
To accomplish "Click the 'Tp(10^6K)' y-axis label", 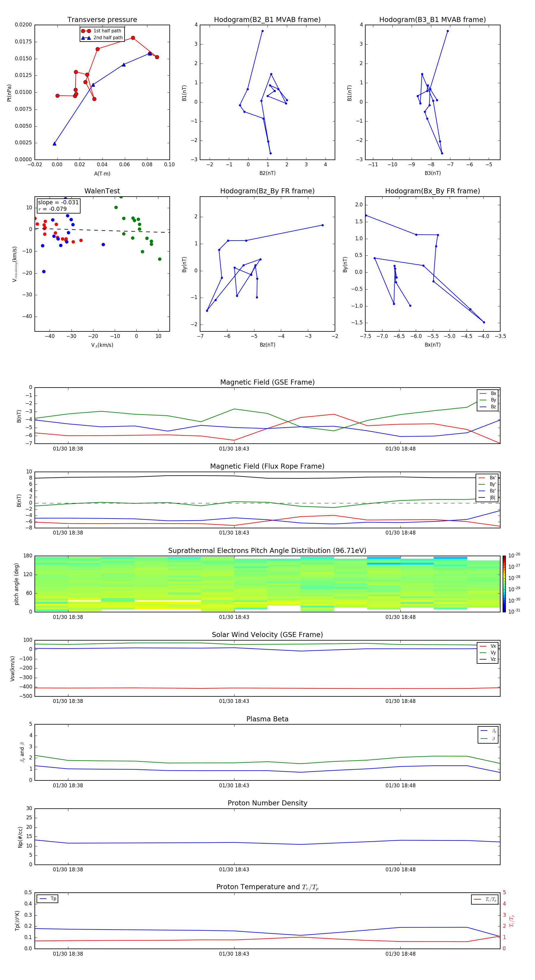I will click(17, 921).
